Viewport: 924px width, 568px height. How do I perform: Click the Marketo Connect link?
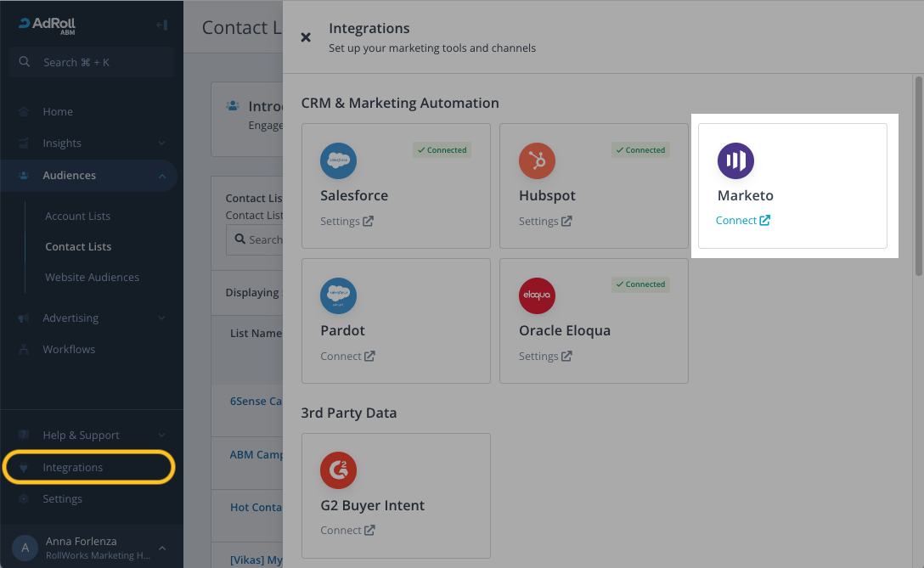[742, 221]
